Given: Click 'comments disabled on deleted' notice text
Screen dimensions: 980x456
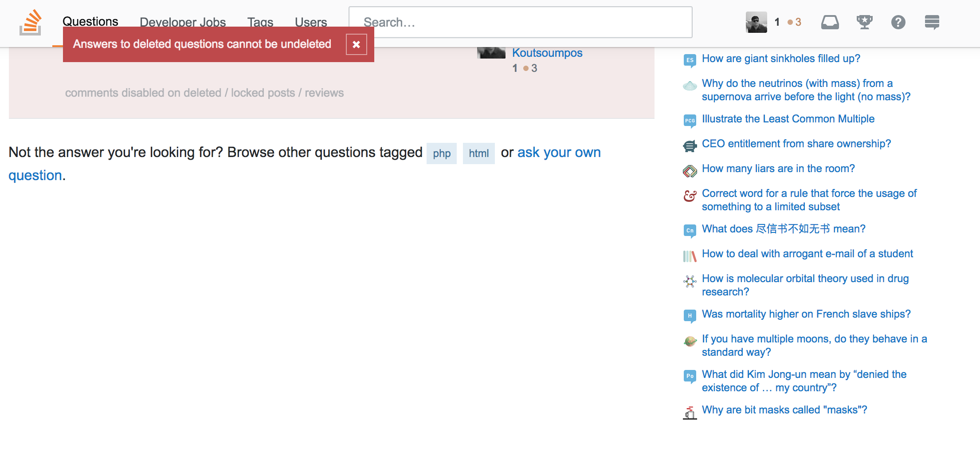Looking at the screenshot, I should (x=204, y=93).
